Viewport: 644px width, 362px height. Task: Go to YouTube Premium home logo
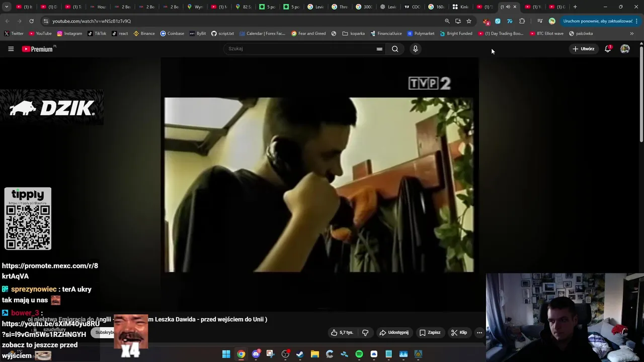[x=38, y=49]
